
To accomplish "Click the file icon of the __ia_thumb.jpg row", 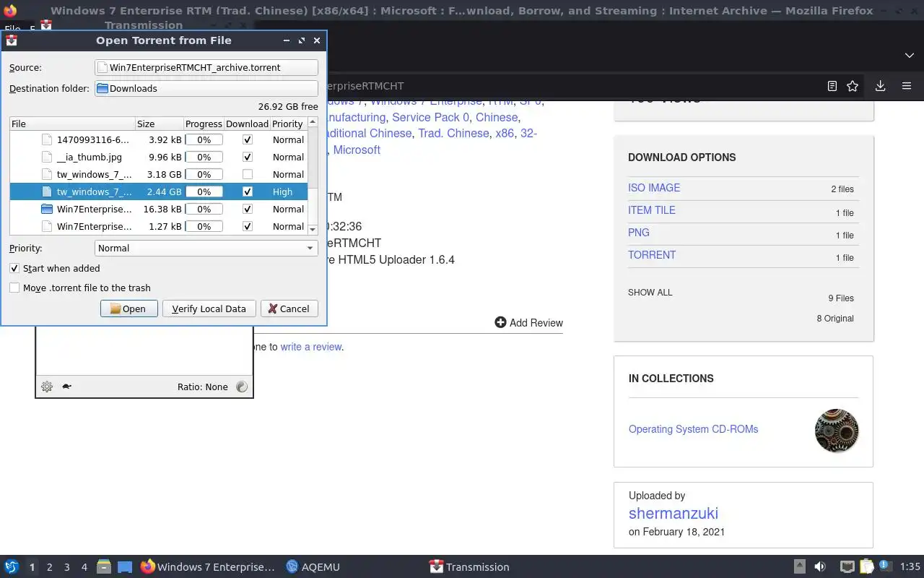I will [47, 157].
